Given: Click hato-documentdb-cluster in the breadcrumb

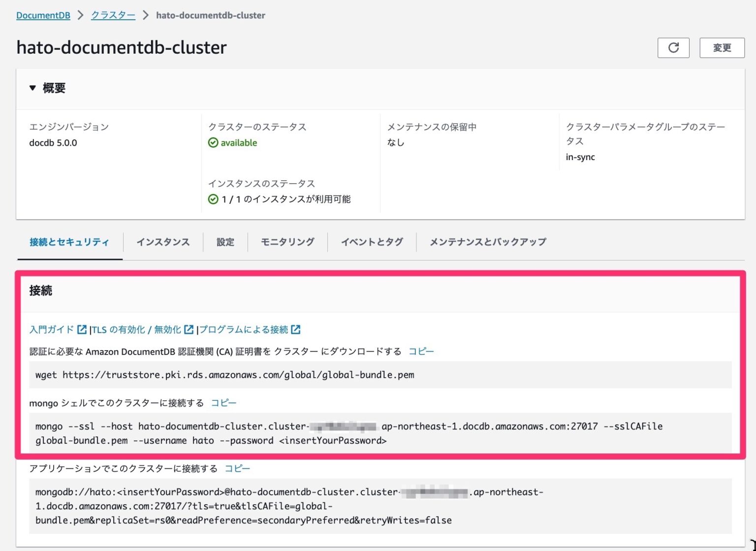Looking at the screenshot, I should click(211, 15).
